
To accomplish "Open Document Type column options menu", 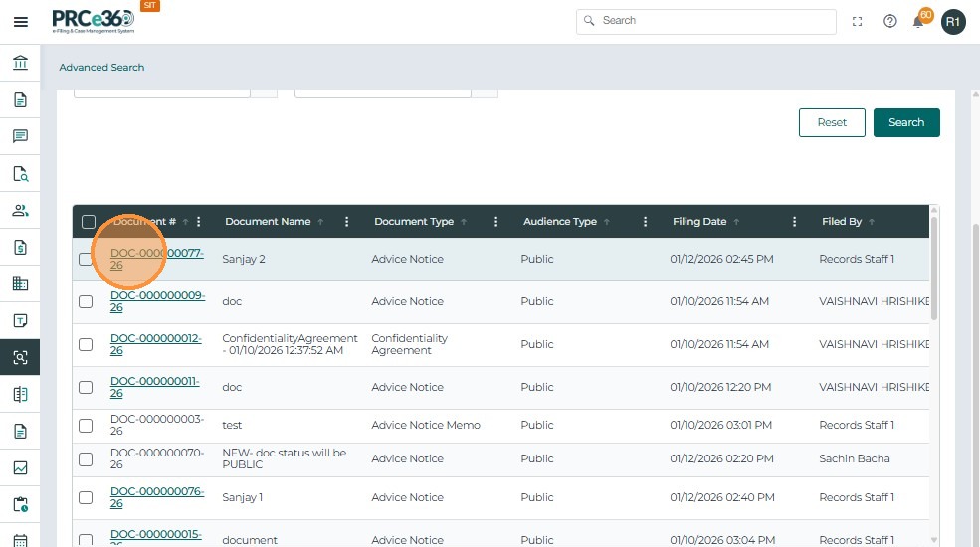I will 495,222.
